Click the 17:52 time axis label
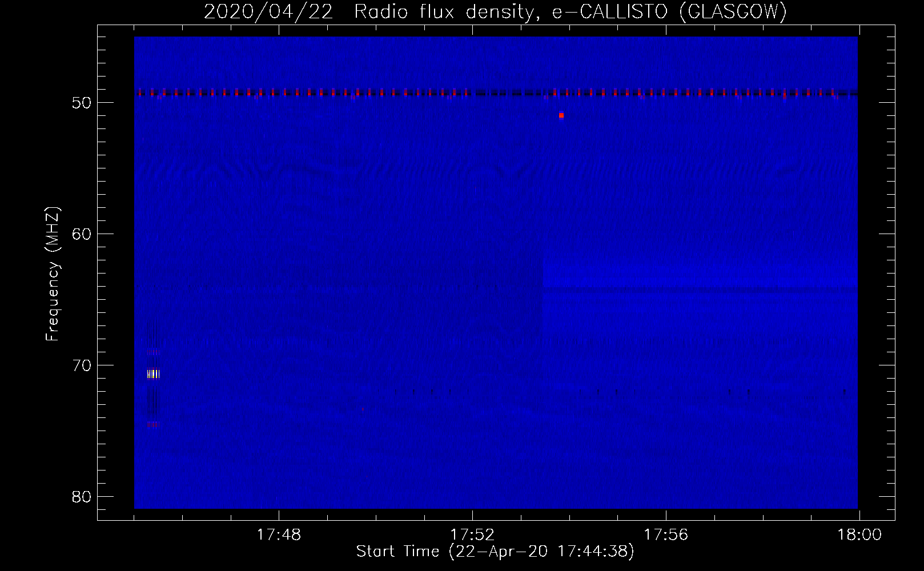 [472, 535]
